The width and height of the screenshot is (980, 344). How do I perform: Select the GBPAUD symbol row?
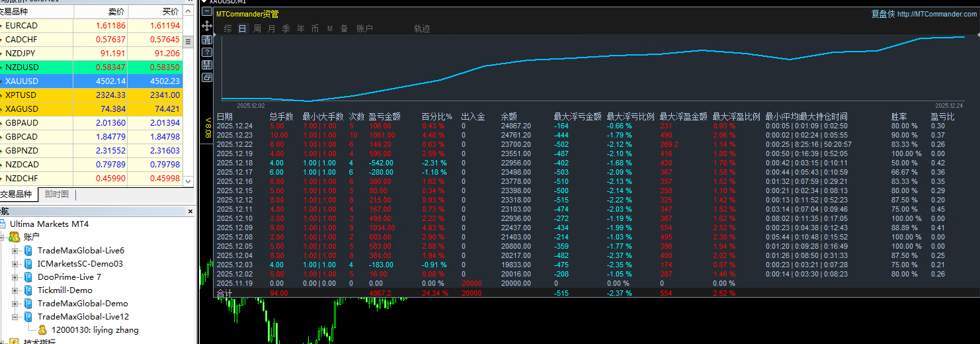(x=91, y=123)
